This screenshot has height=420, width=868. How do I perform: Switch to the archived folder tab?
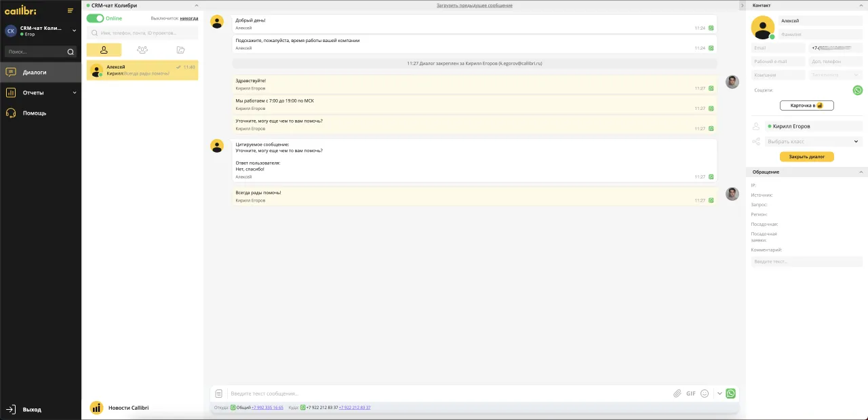[x=180, y=50]
